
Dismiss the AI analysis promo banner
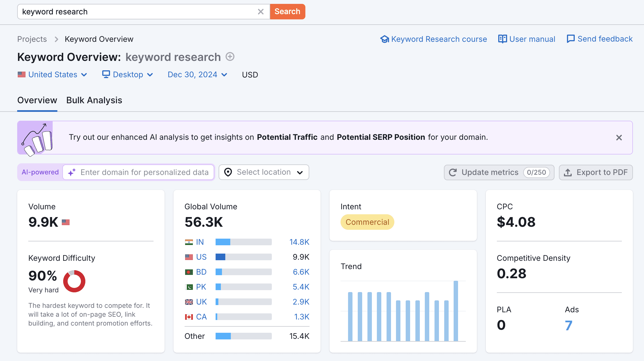(619, 137)
